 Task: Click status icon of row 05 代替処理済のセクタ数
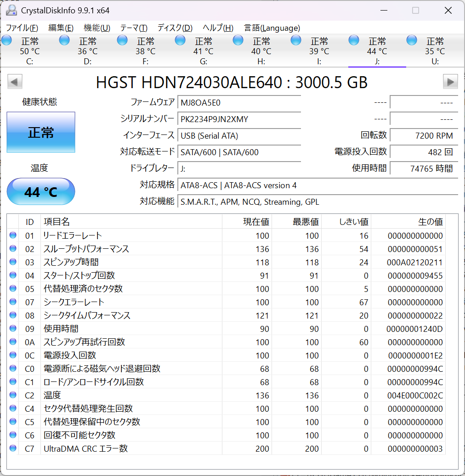click(13, 288)
